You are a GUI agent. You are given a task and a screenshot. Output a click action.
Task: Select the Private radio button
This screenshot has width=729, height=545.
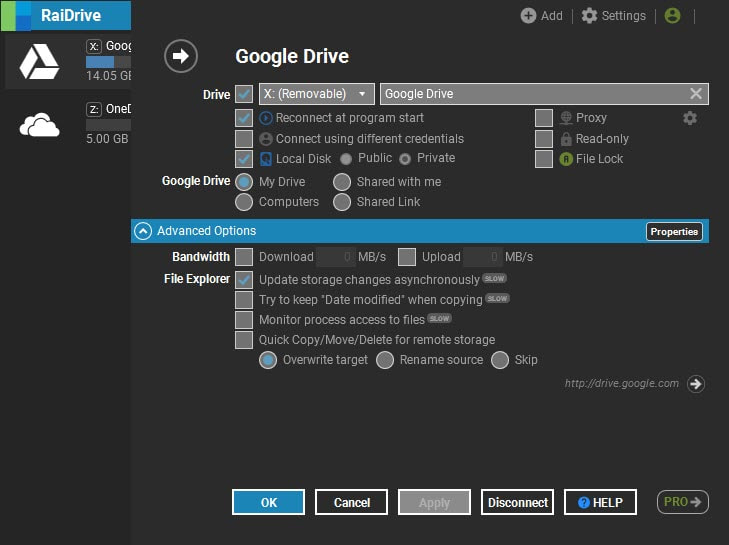coord(405,160)
